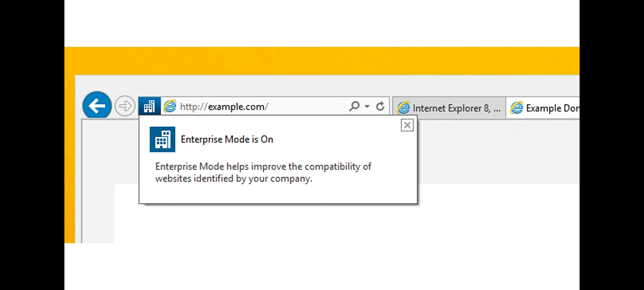Click the grayed Forward arrow button

pyautogui.click(x=125, y=106)
